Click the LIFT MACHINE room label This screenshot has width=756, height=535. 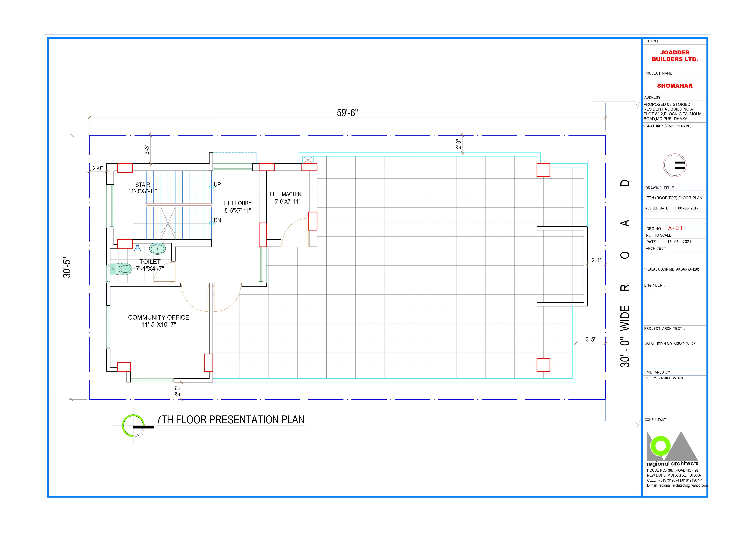coord(287,195)
